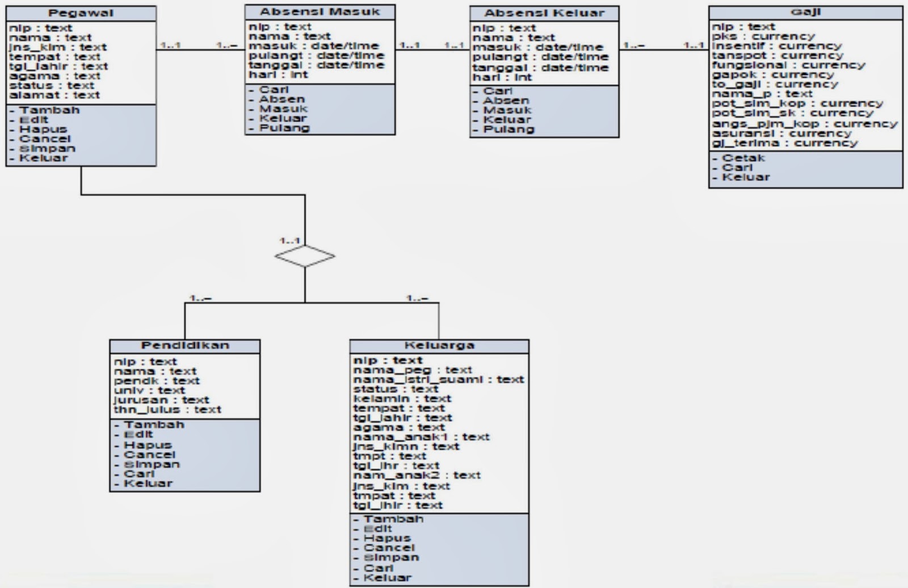
Task: Click the aggregation diamond below Pegawai
Action: coord(305,256)
